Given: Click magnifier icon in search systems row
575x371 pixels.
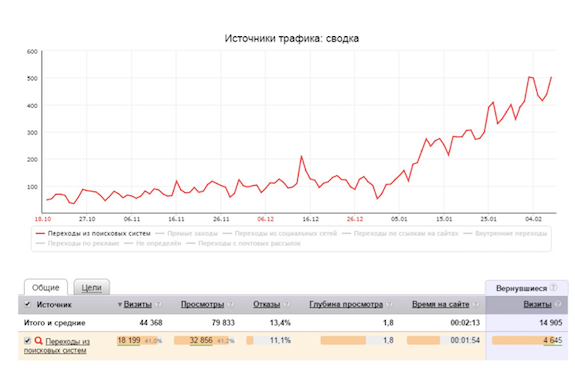Looking at the screenshot, I should pos(38,341).
